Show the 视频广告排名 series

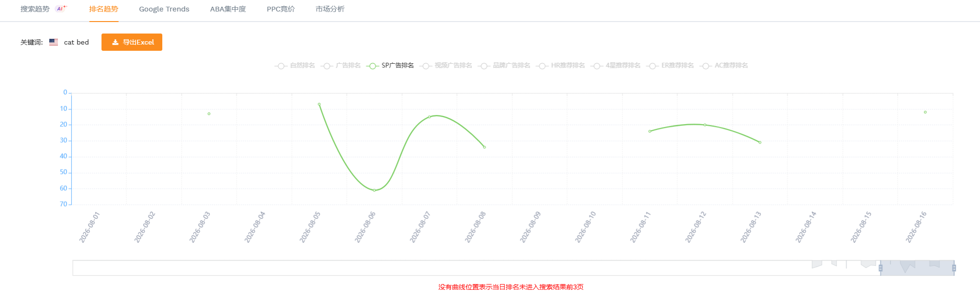tap(446, 66)
